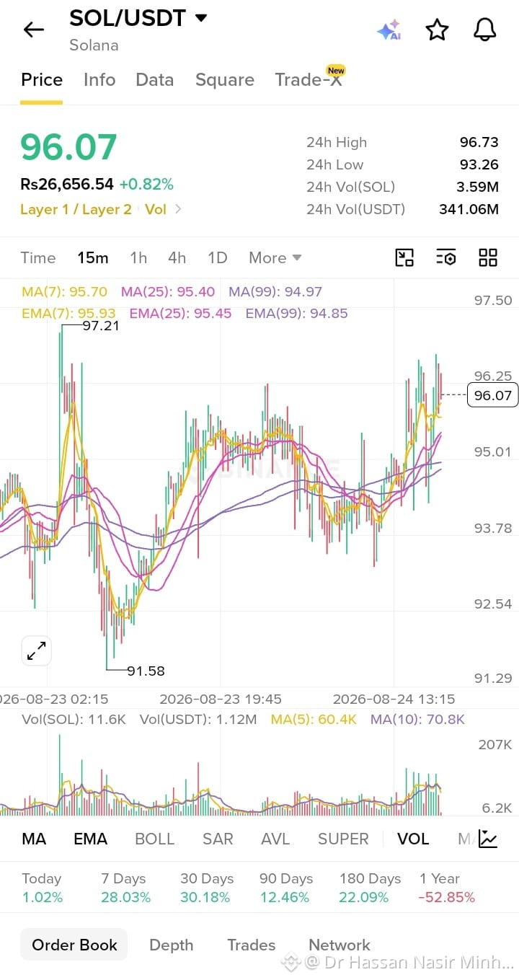Click the 91.58 low marker on chart

tap(146, 671)
